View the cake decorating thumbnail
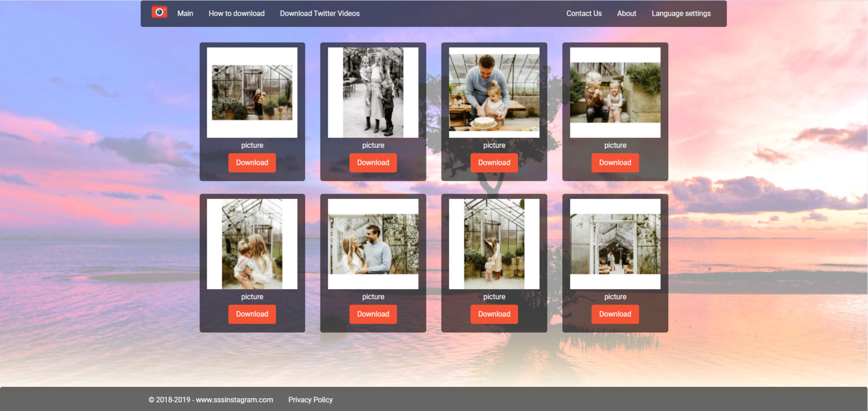This screenshot has height=411, width=868. (494, 92)
